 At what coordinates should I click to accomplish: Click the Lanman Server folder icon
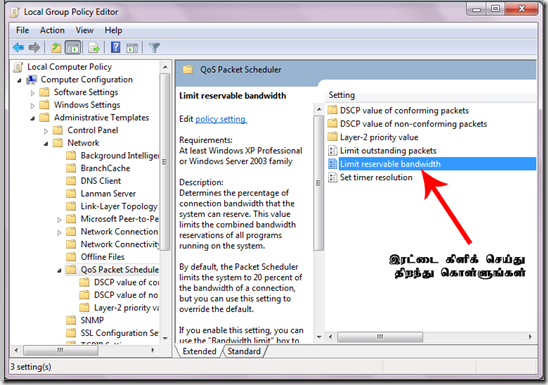71,194
